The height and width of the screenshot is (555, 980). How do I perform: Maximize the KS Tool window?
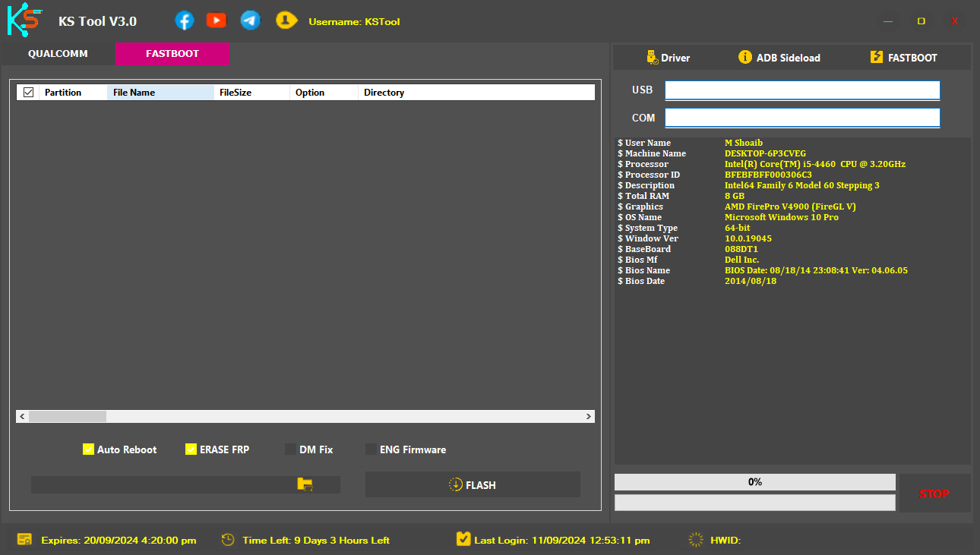921,21
